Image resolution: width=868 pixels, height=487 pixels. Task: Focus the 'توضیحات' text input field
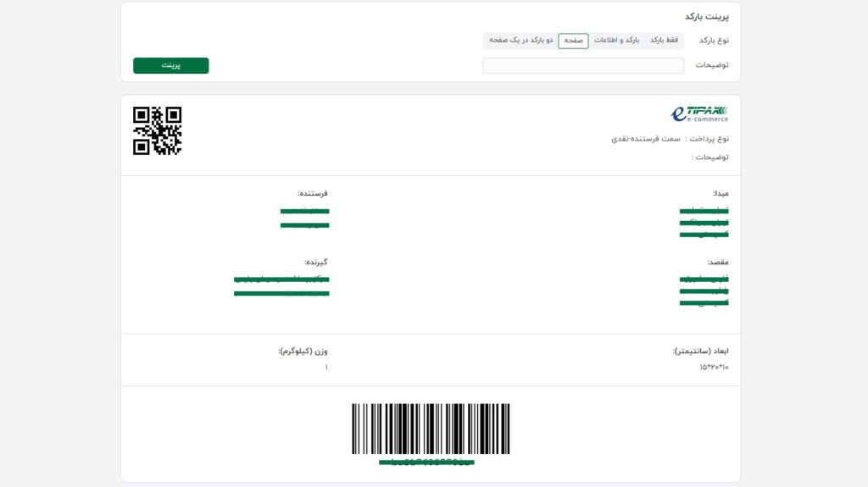pos(583,66)
